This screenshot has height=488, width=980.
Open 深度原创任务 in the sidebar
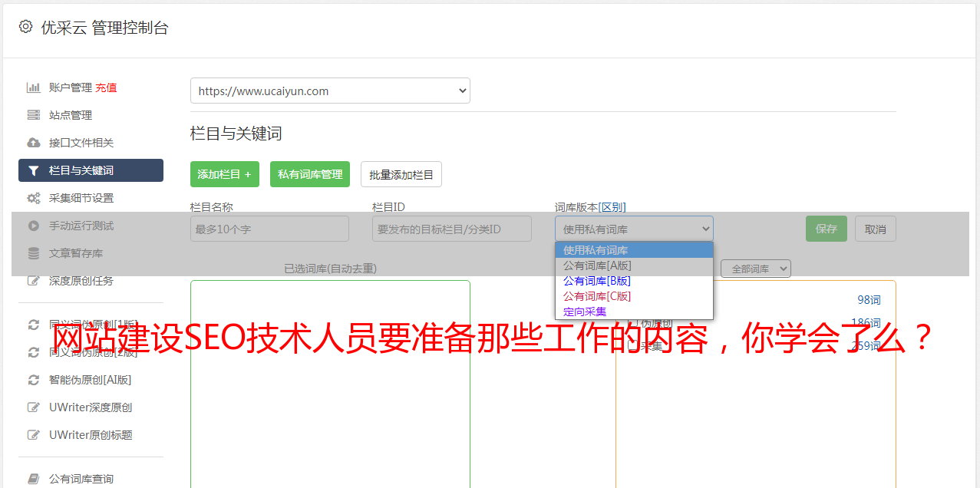pyautogui.click(x=81, y=281)
